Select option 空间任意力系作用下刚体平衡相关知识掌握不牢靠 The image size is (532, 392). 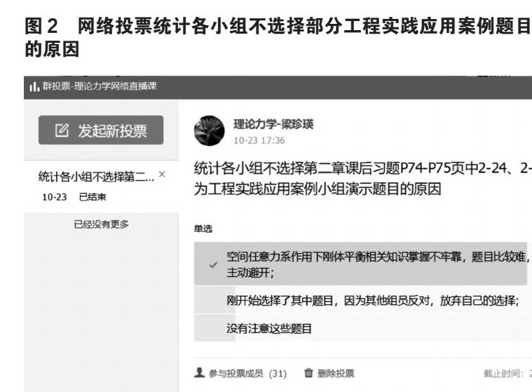click(x=361, y=264)
